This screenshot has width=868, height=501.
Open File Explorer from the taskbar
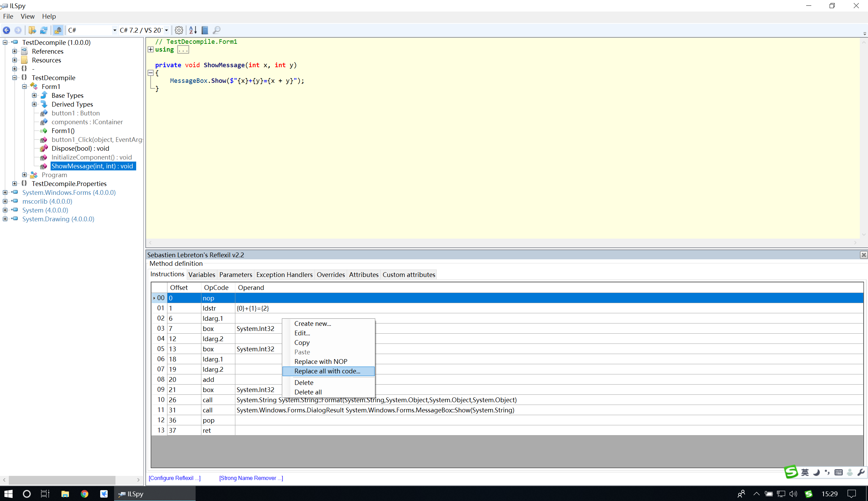pyautogui.click(x=65, y=494)
